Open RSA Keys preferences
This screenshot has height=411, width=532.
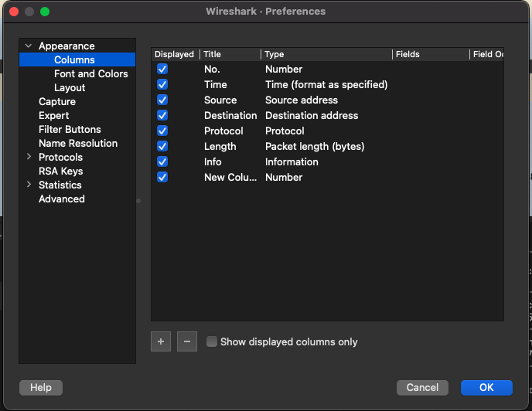pos(61,171)
